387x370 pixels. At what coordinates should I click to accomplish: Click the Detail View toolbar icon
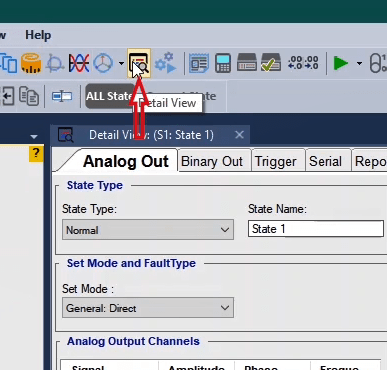(139, 63)
